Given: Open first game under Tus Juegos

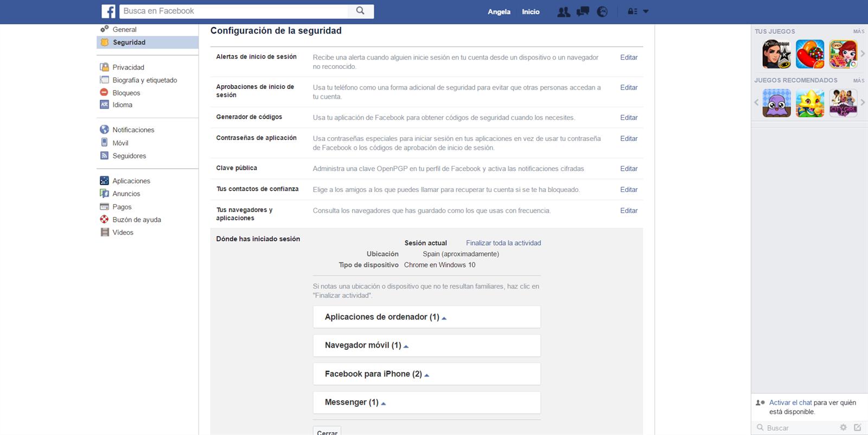Looking at the screenshot, I should [777, 54].
